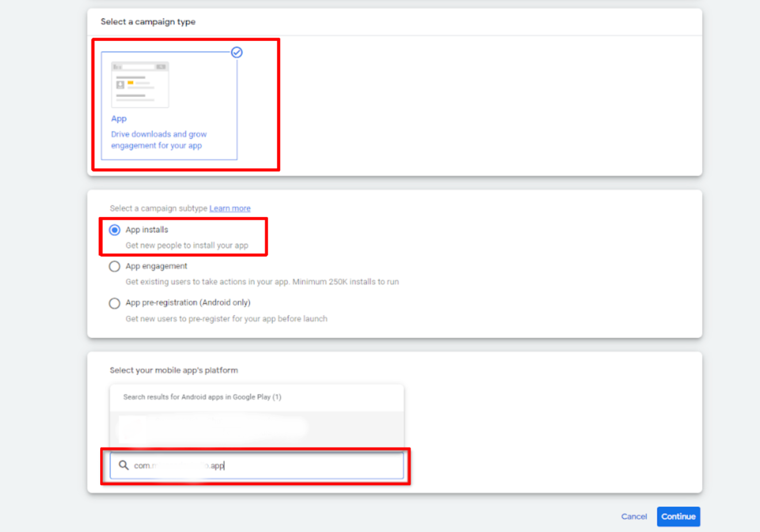
Task: Select the blurred app search result
Action: [257, 428]
